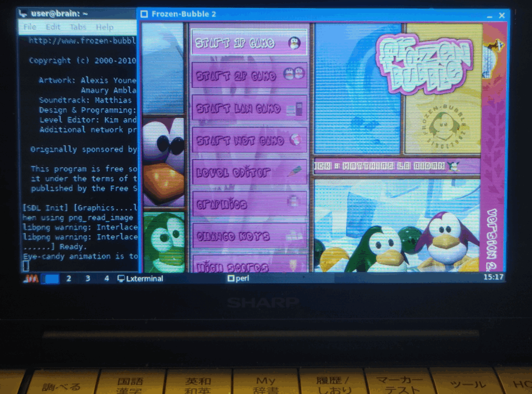The width and height of the screenshot is (532, 394).
Task: Select the Lxterminal taskbar entry
Action: [141, 279]
